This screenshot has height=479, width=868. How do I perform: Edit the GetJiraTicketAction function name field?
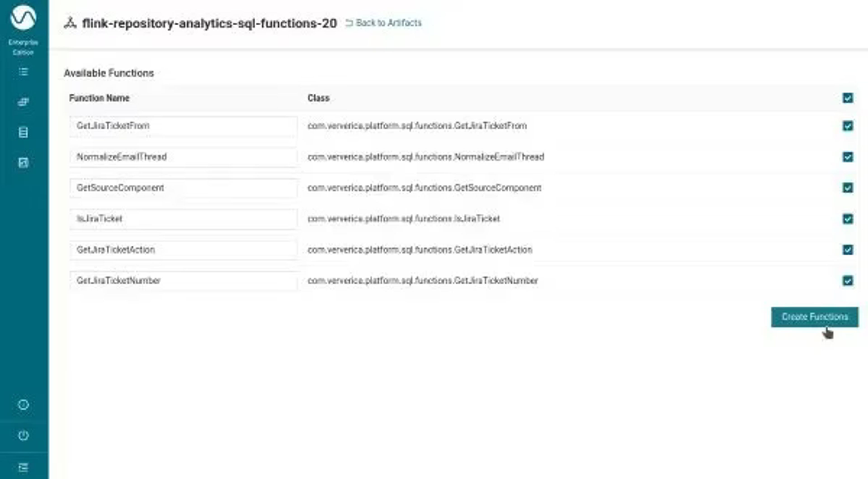[x=184, y=250]
